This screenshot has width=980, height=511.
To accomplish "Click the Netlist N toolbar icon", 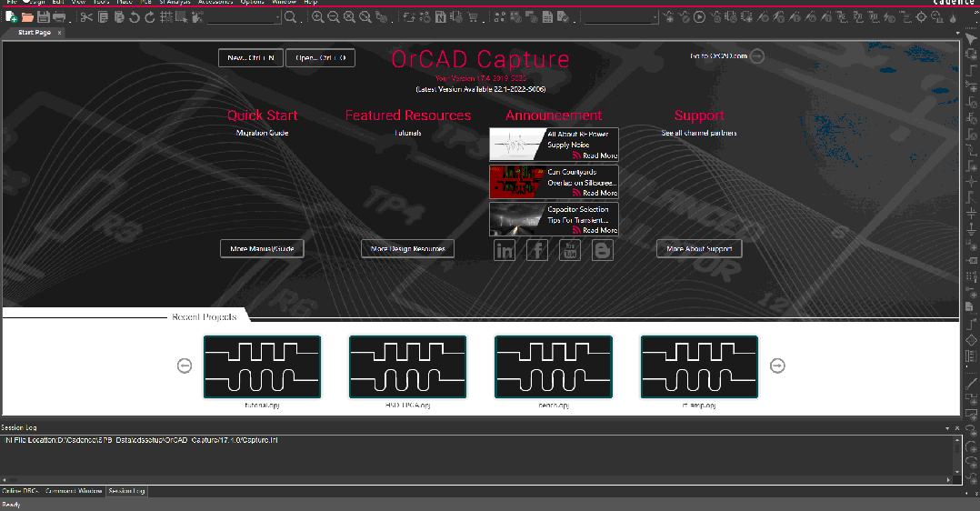I will pyautogui.click(x=441, y=17).
